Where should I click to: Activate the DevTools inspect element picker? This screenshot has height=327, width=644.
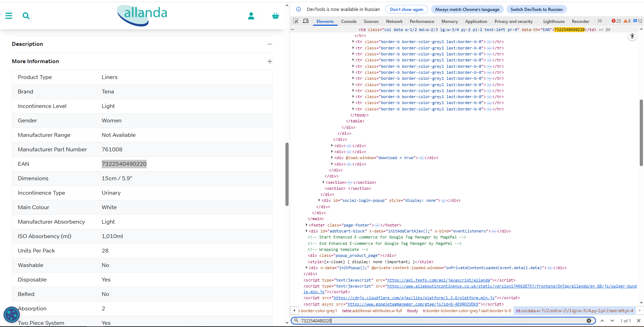pyautogui.click(x=296, y=21)
